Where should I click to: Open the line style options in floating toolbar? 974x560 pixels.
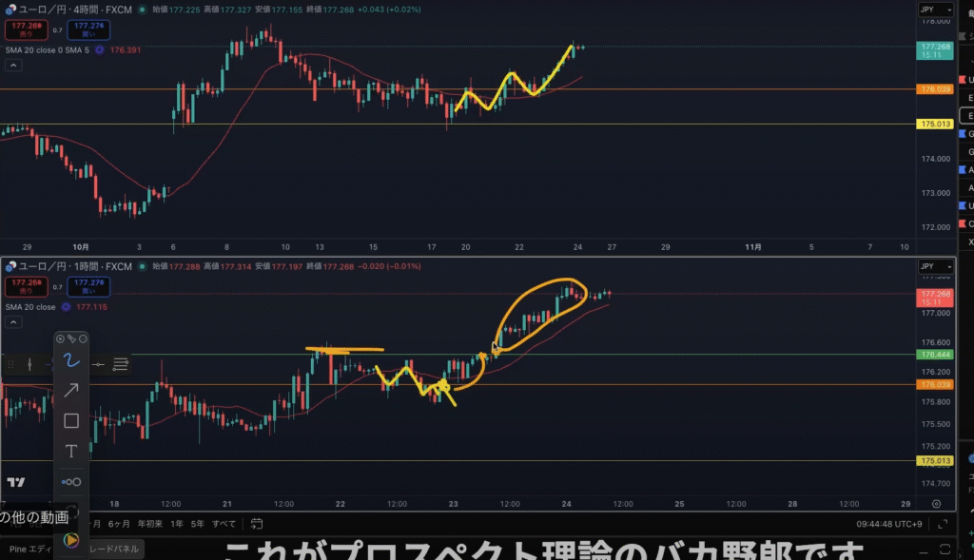pos(121,363)
